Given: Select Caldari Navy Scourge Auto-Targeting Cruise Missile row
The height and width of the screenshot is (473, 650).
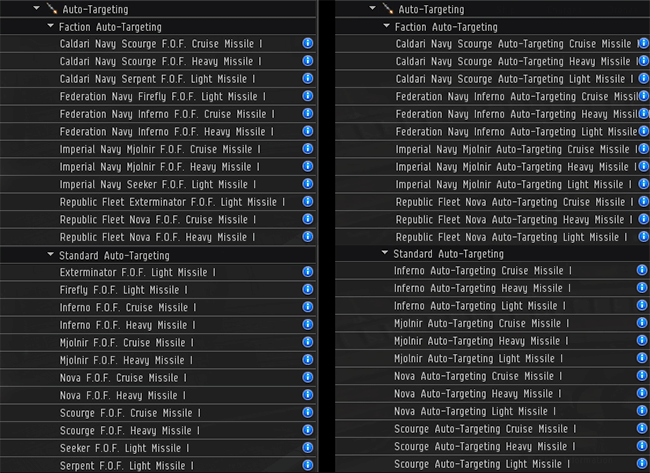Looking at the screenshot, I should (x=492, y=44).
